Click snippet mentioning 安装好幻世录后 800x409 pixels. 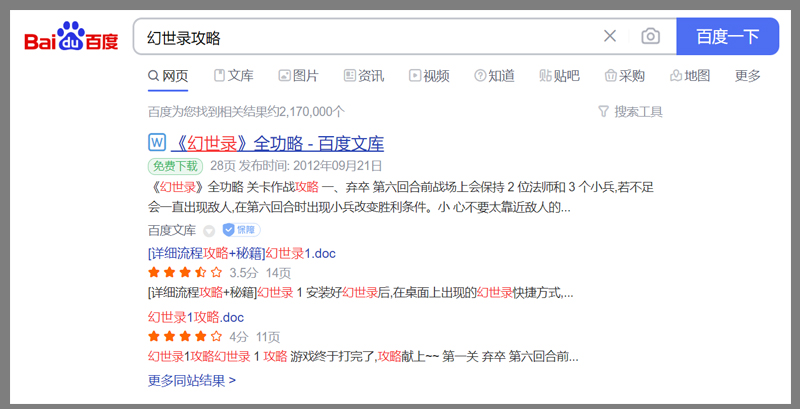click(361, 293)
